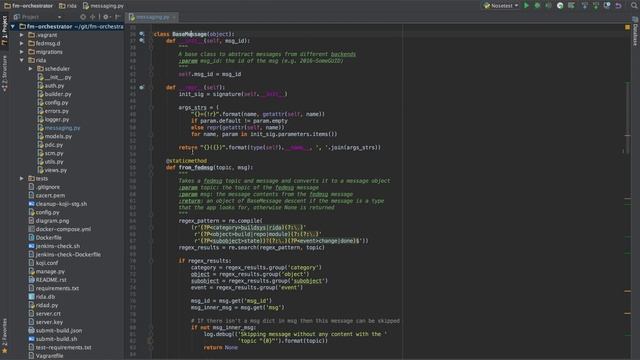Screen dimensions: 640x360
Task: Run the Nosetest configuration
Action: coord(526,6)
